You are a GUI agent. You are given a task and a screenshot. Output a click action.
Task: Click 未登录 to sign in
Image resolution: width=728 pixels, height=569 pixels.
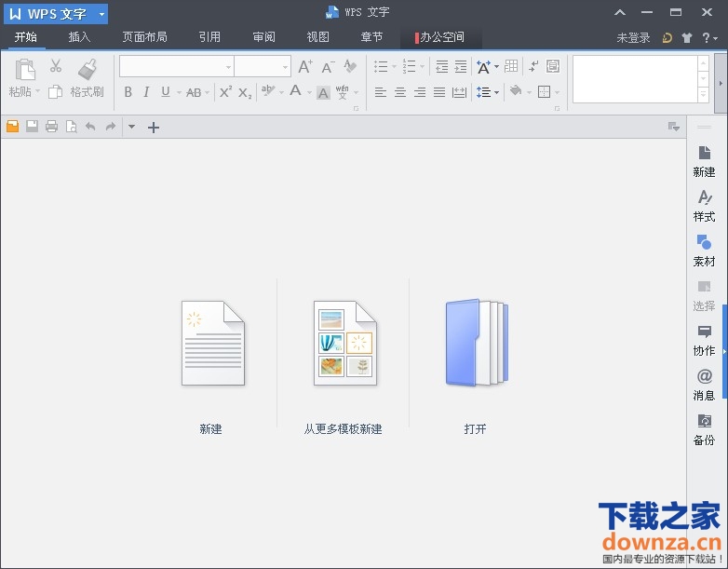(x=633, y=38)
